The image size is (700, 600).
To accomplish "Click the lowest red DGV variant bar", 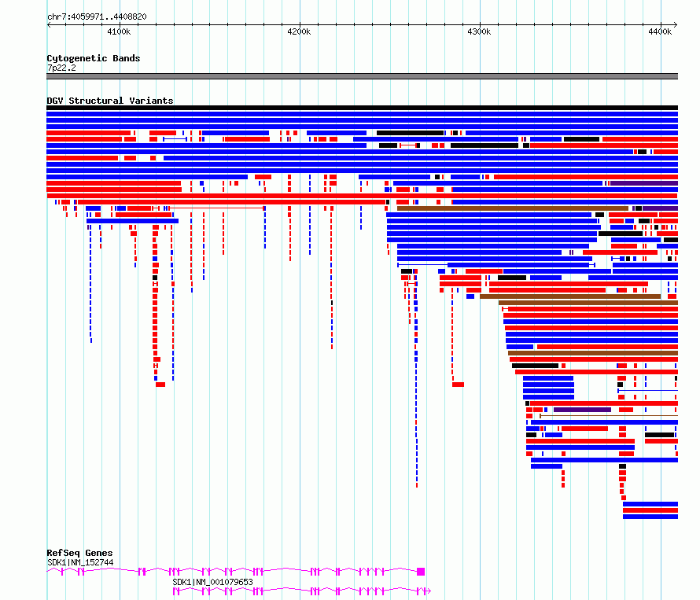I will 650,510.
